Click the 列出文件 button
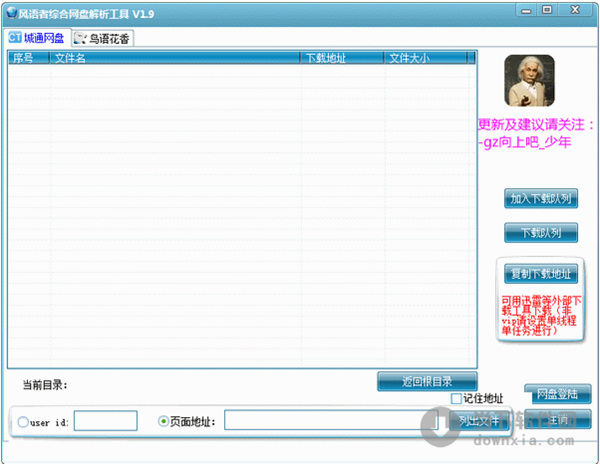This screenshot has width=600, height=464. click(479, 421)
